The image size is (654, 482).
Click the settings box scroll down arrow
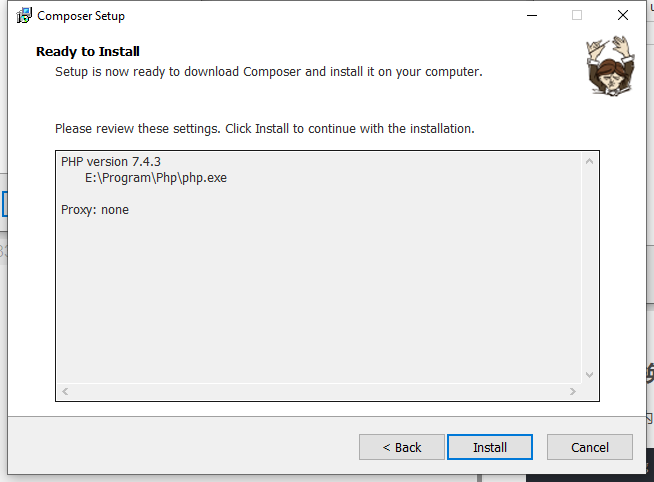point(589,374)
